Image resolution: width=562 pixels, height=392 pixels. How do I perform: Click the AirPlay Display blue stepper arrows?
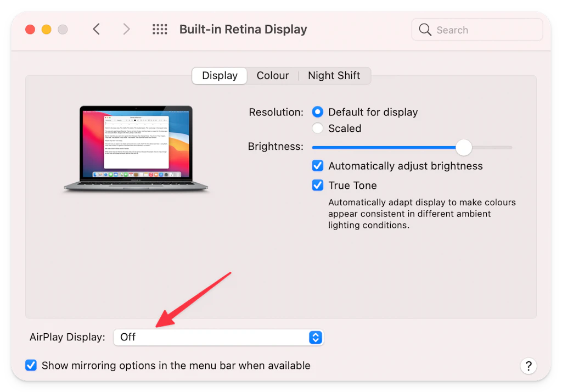point(316,337)
